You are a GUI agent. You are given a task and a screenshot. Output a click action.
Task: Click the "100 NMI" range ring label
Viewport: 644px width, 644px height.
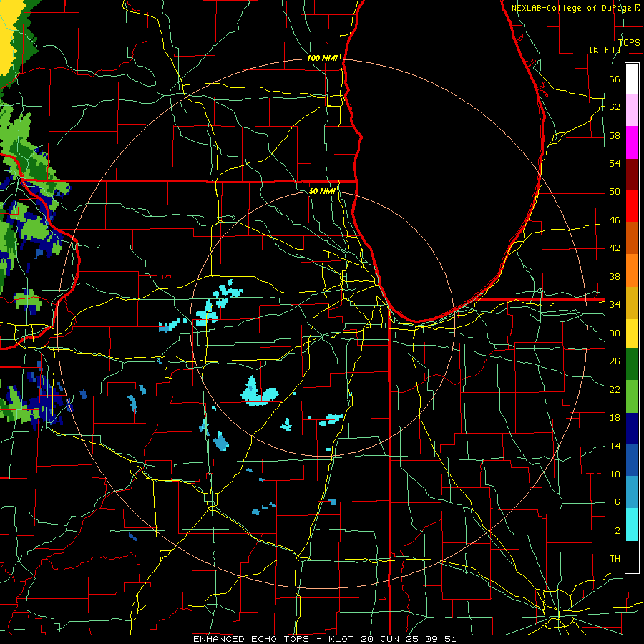click(322, 59)
